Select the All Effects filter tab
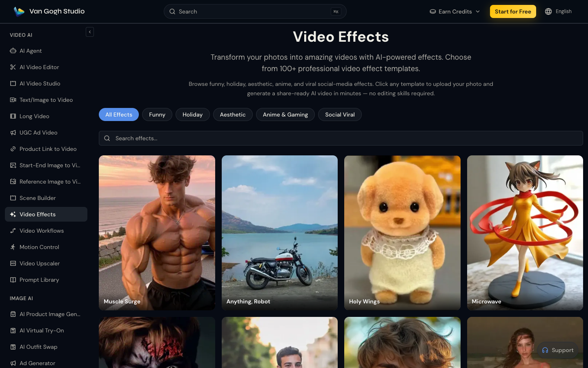The width and height of the screenshot is (588, 368). (119, 114)
